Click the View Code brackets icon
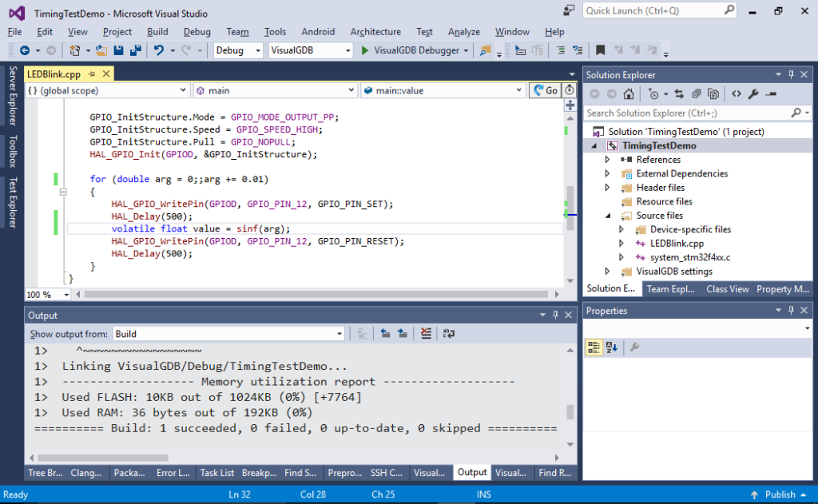The width and height of the screenshot is (818, 504). (736, 94)
